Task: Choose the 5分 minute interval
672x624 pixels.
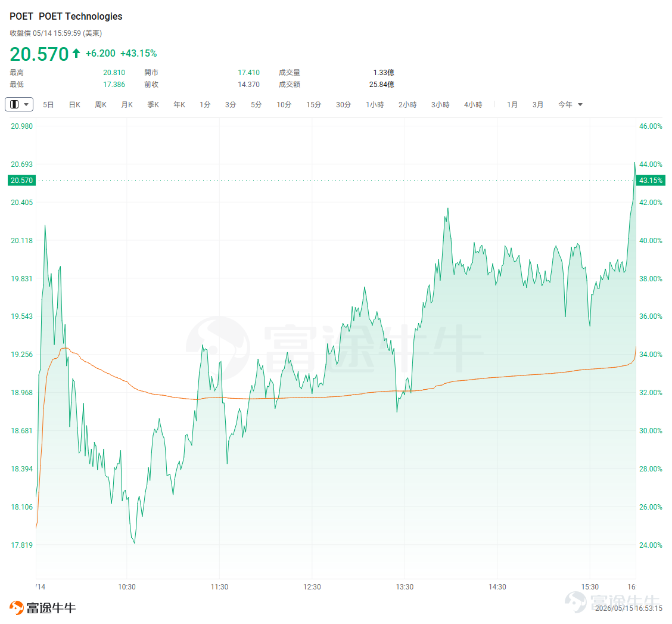Action: (256, 105)
